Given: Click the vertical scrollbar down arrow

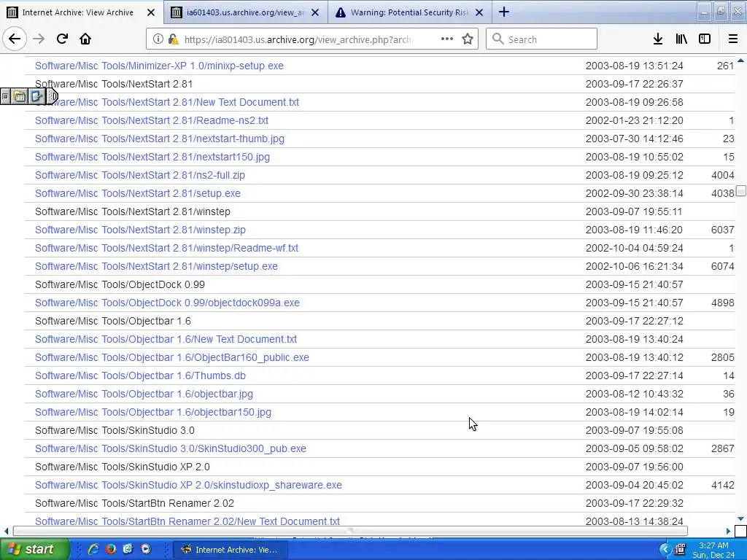Looking at the screenshot, I should coord(741,518).
